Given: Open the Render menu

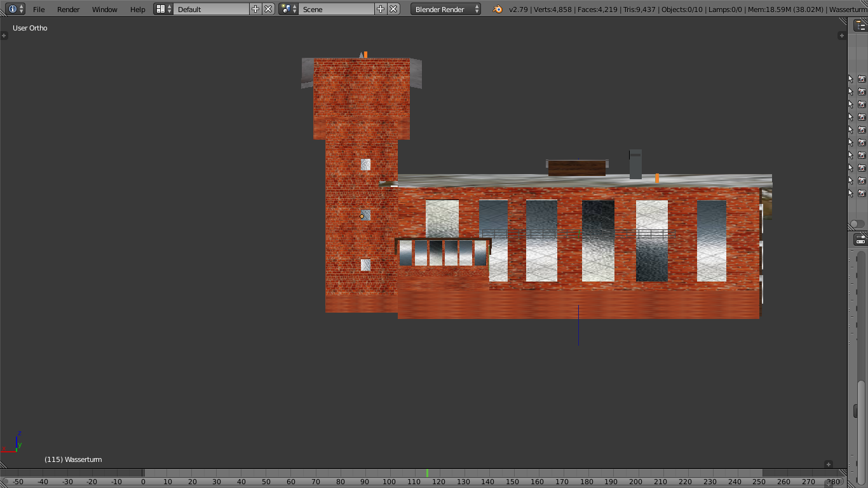Looking at the screenshot, I should (69, 9).
